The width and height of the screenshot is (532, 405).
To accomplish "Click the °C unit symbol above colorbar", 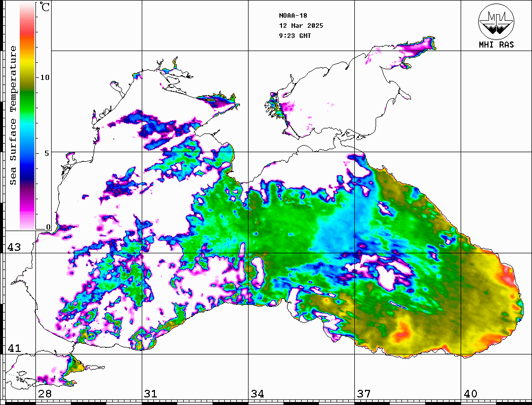I will pyautogui.click(x=45, y=8).
